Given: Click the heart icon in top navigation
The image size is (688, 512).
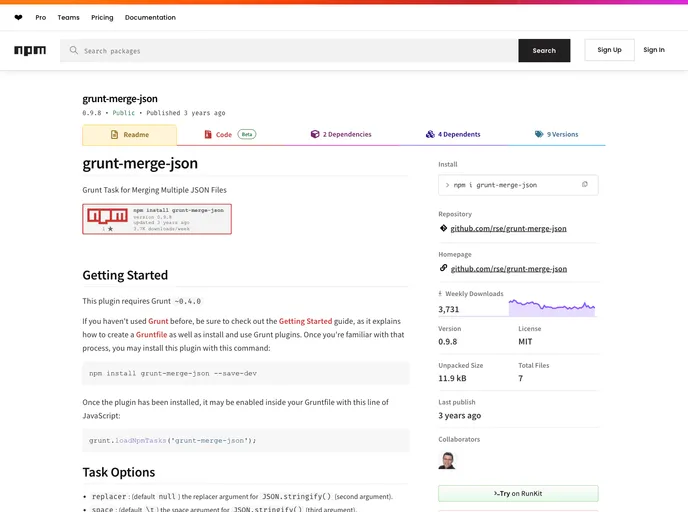Looking at the screenshot, I should (x=18, y=18).
